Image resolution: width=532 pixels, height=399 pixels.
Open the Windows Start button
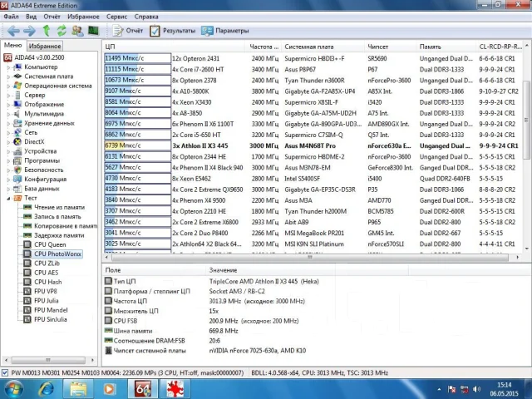13,389
